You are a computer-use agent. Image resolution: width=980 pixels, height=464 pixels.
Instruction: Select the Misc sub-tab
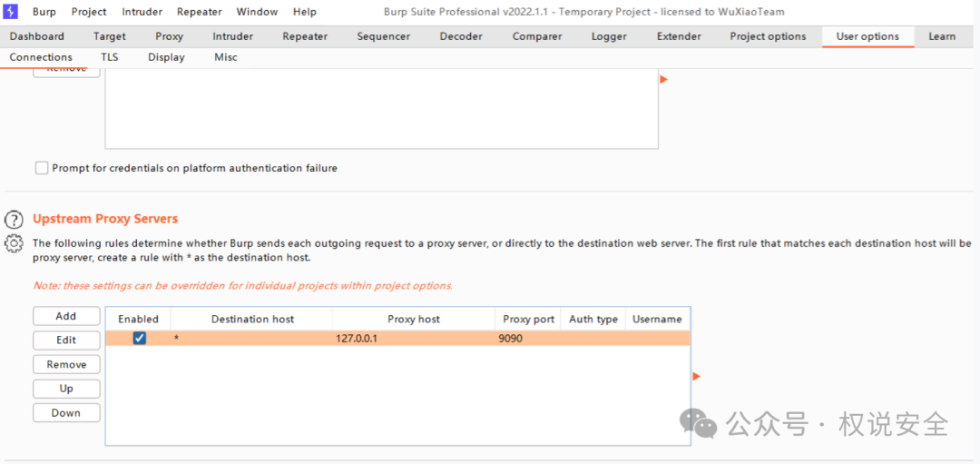(x=226, y=57)
